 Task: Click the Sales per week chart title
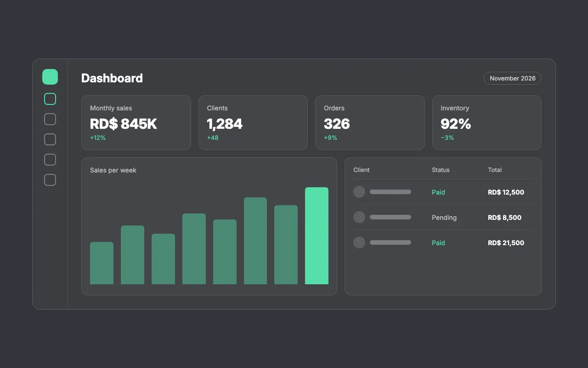pos(113,170)
